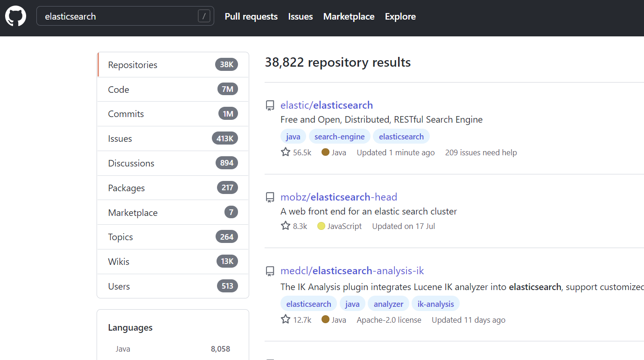Click the analyzer topic tag

(388, 304)
